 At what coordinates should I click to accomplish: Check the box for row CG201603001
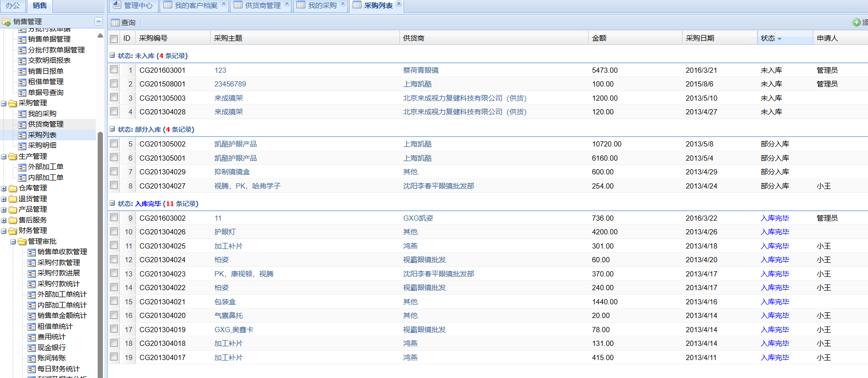114,69
